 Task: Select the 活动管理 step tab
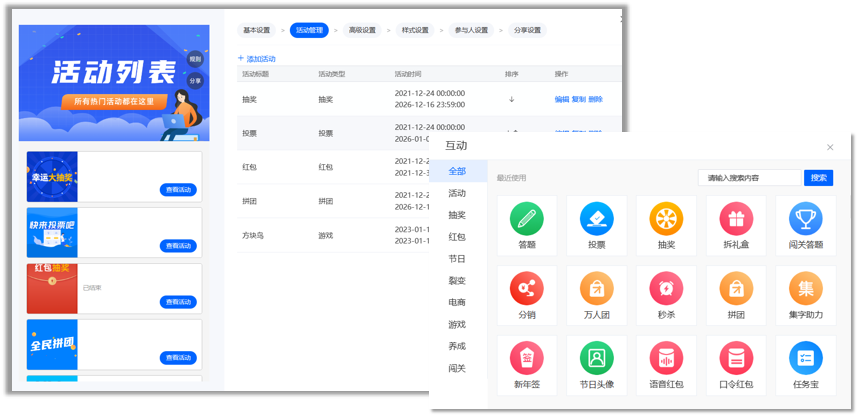point(309,31)
